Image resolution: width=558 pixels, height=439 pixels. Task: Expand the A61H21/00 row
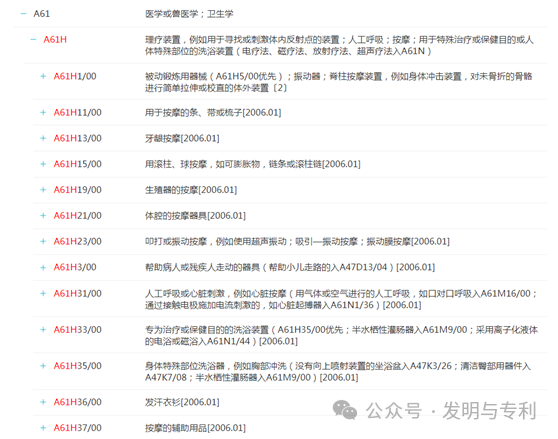coord(43,216)
